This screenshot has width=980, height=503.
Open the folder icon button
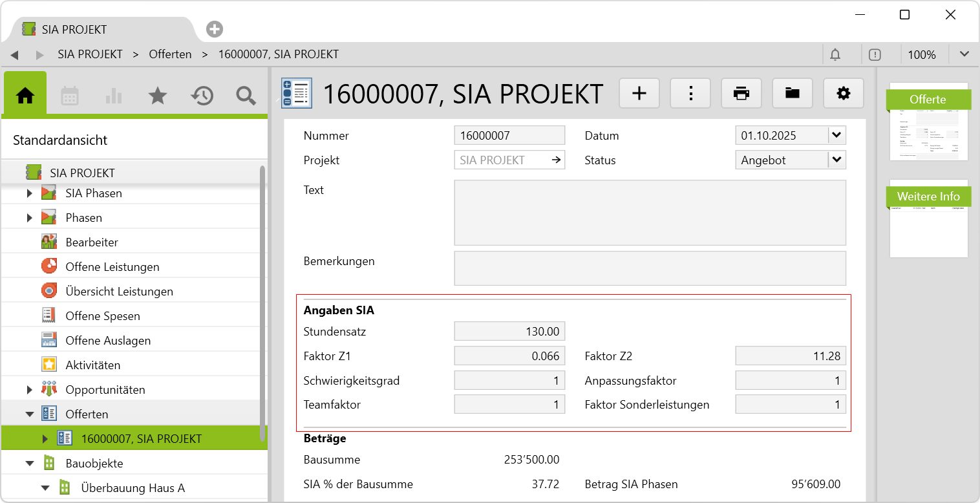(793, 94)
